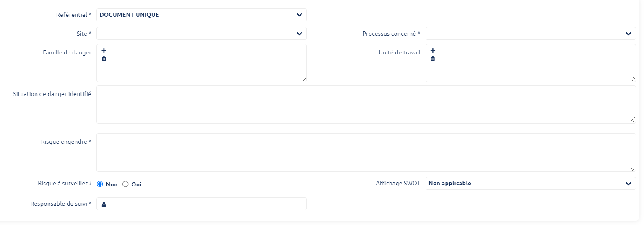Click resize handle of Famille de danger box
Screen dimensions: 644x225
[303, 78]
